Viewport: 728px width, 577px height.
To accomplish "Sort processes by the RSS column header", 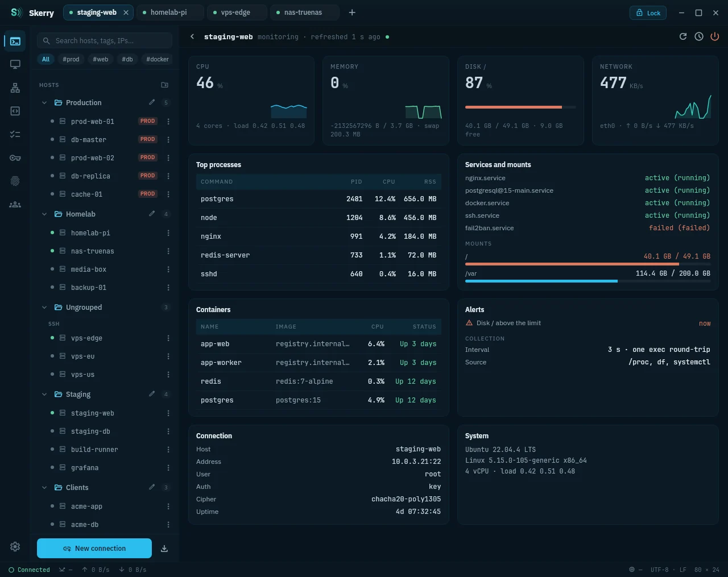I will click(x=430, y=182).
